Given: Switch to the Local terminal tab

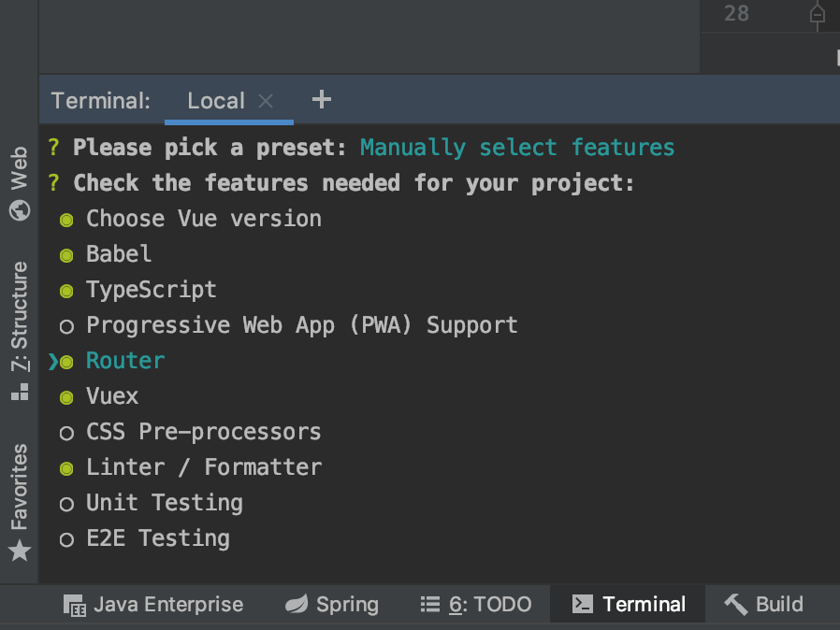Looking at the screenshot, I should click(215, 101).
